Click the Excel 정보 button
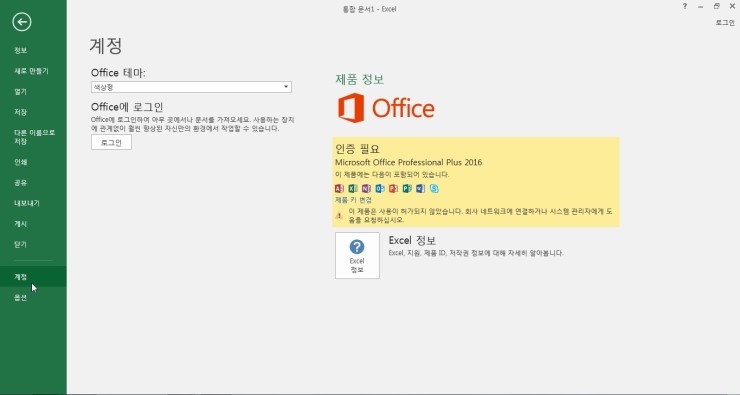This screenshot has width=740, height=395. 357,255
